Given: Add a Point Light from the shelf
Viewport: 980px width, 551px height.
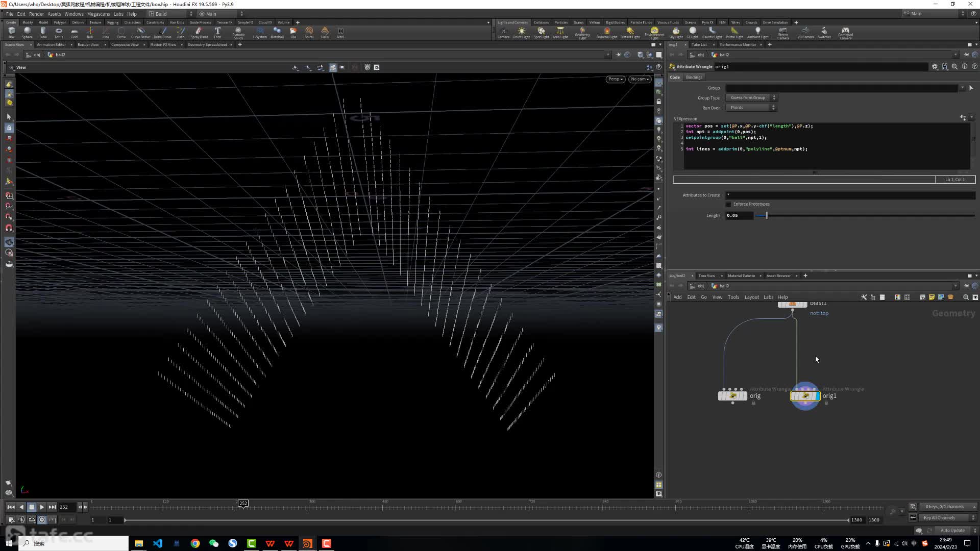Looking at the screenshot, I should (x=521, y=33).
